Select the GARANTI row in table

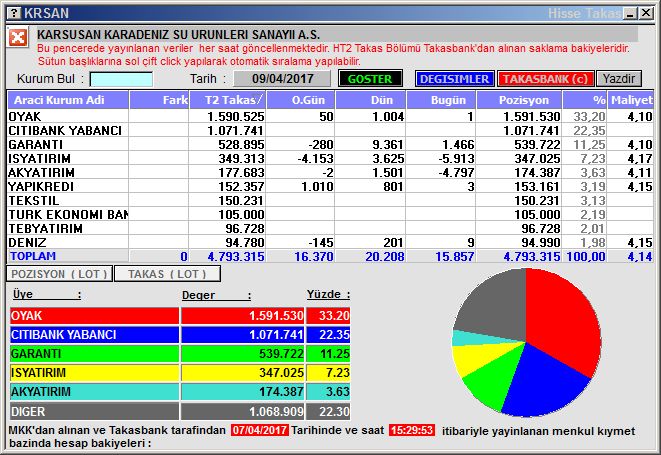(x=330, y=144)
